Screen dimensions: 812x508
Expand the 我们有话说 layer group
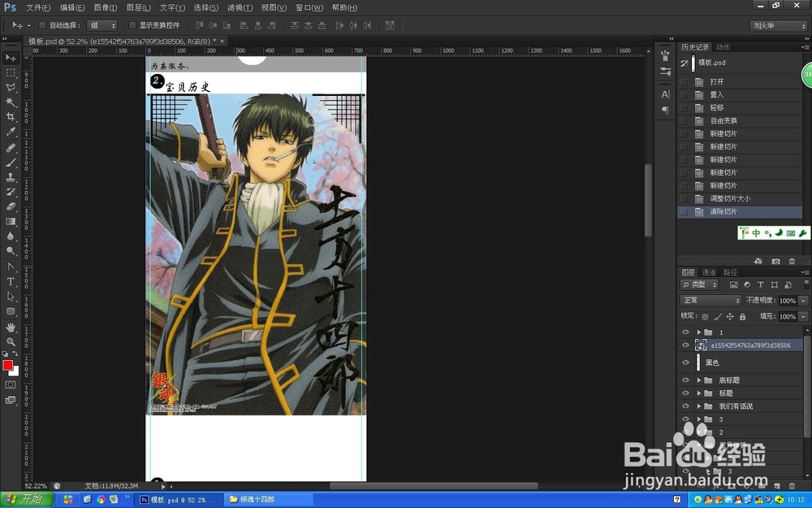click(x=698, y=406)
